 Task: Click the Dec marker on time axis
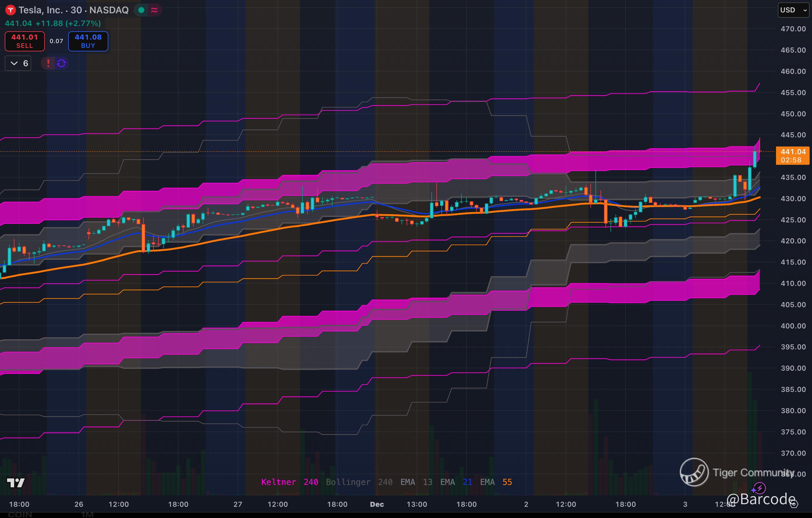377,504
